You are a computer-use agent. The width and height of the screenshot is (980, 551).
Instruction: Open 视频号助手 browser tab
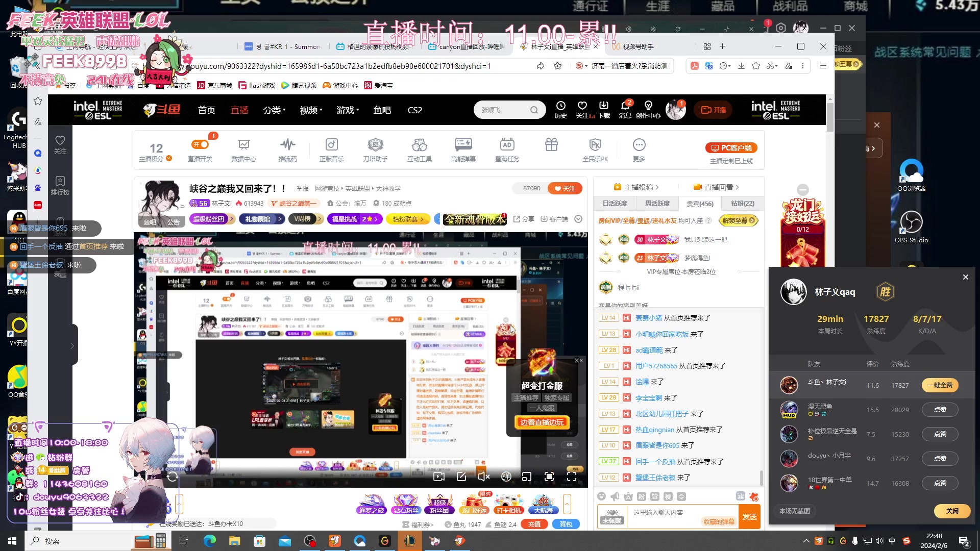(x=638, y=46)
